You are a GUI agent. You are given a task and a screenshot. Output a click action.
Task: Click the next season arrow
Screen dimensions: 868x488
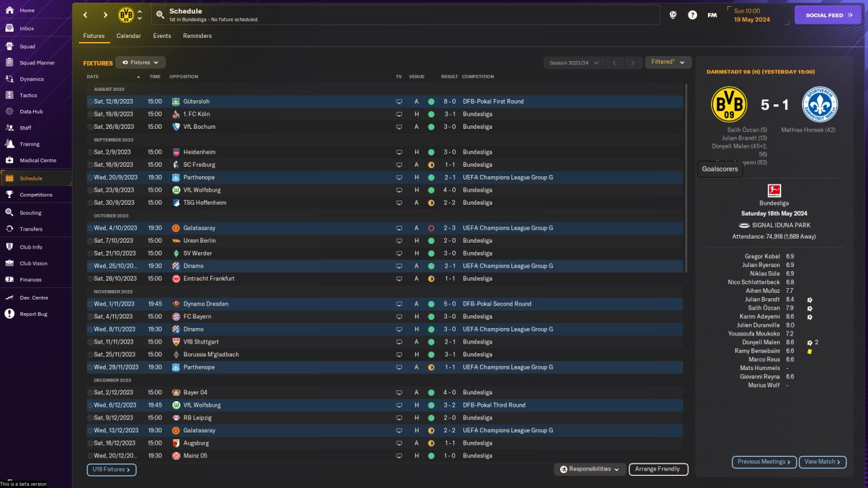[633, 63]
